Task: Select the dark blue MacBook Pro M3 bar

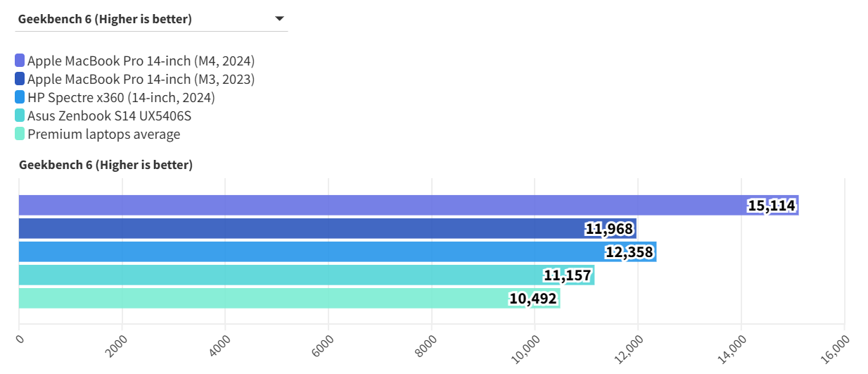Action: pyautogui.click(x=302, y=228)
